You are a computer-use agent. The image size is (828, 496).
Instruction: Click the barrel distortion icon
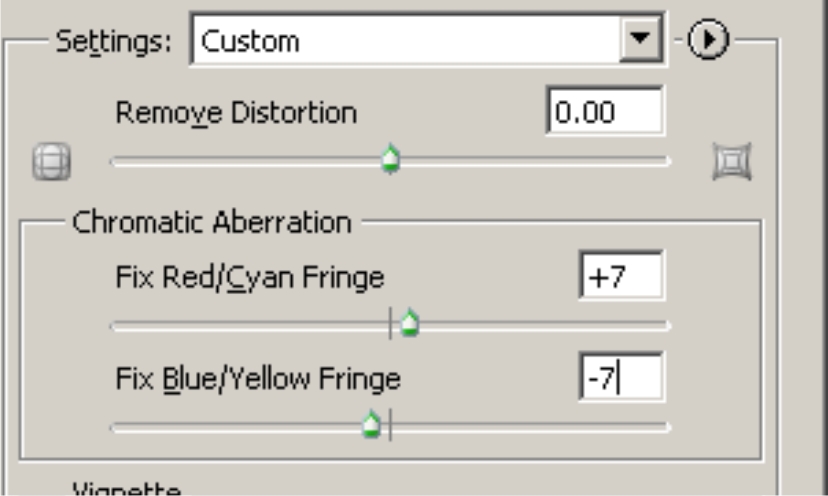coord(51,161)
